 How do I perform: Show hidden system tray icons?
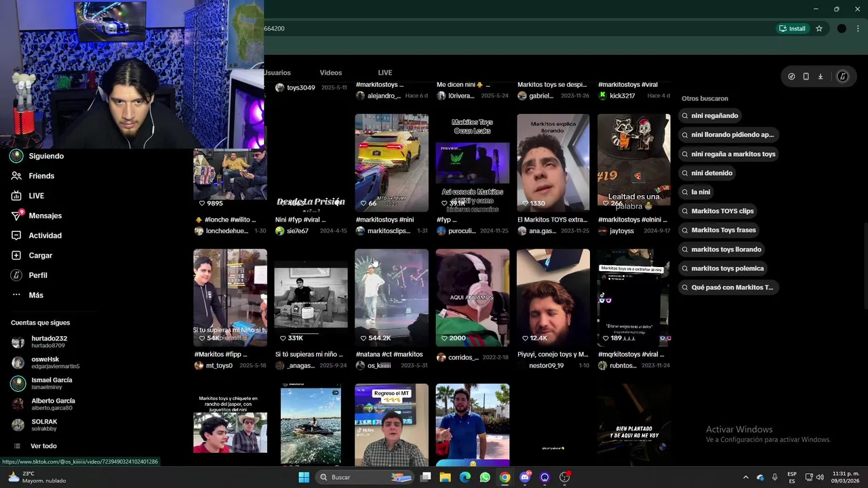click(x=746, y=477)
